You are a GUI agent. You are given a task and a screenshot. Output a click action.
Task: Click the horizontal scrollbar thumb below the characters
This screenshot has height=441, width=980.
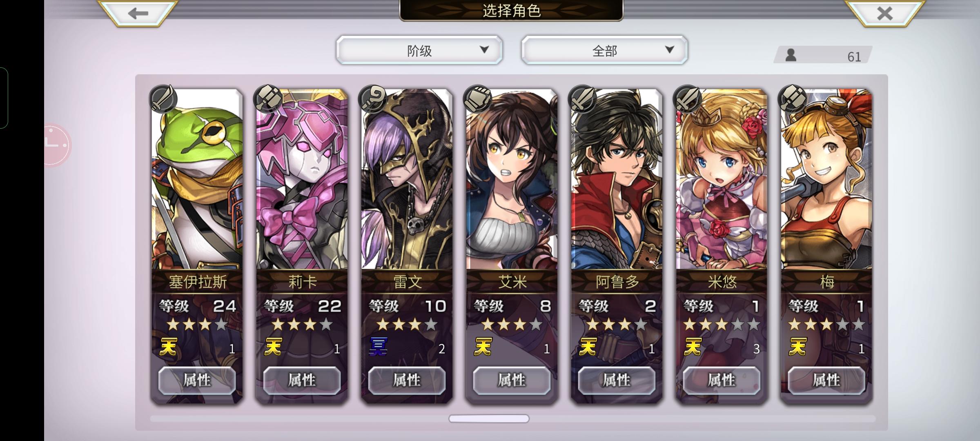point(489,419)
